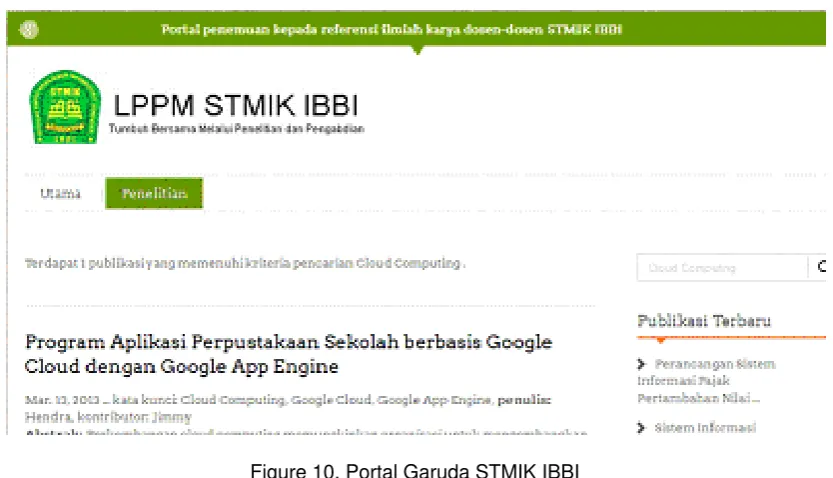Click the STMIK IBBI green crest logo

pos(65,107)
